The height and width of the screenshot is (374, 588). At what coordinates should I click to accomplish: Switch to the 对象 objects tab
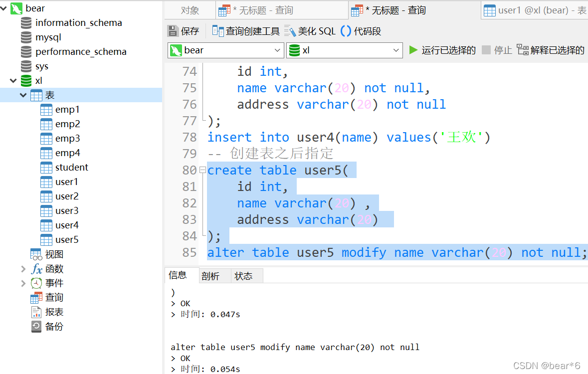190,10
